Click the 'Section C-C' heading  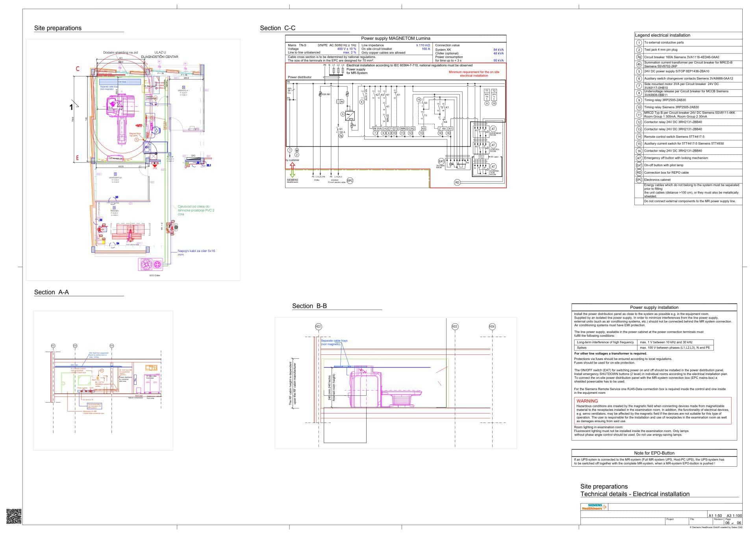[x=278, y=28]
